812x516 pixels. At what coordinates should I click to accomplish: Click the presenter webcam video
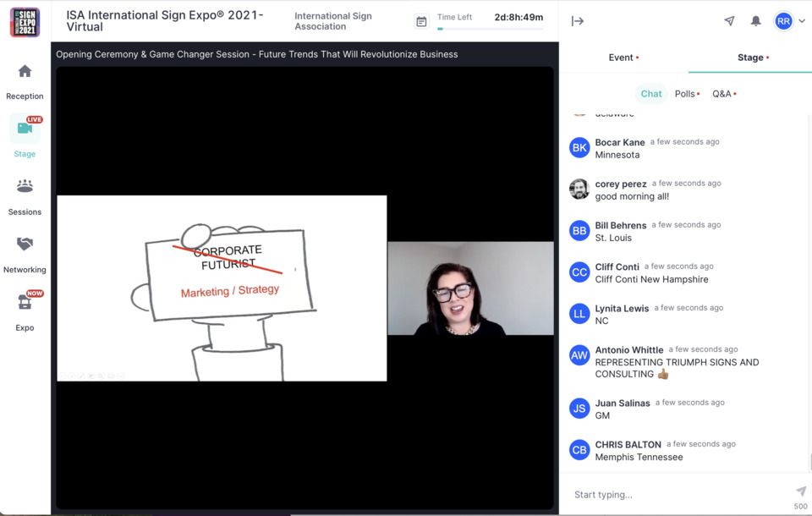point(470,288)
